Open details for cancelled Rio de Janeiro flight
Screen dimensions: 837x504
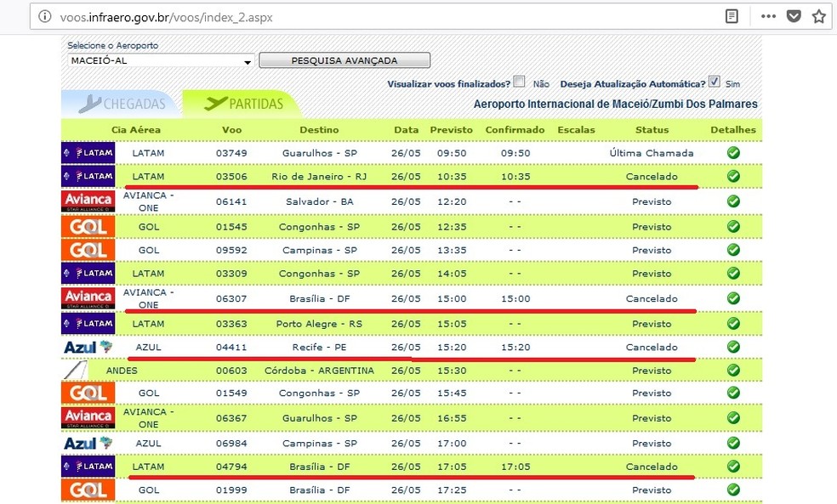[732, 177]
